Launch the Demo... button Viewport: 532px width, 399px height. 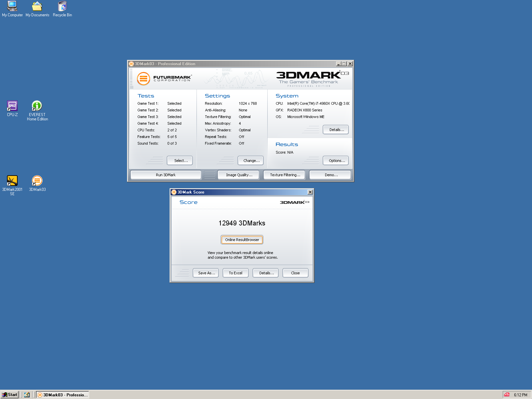(x=330, y=175)
